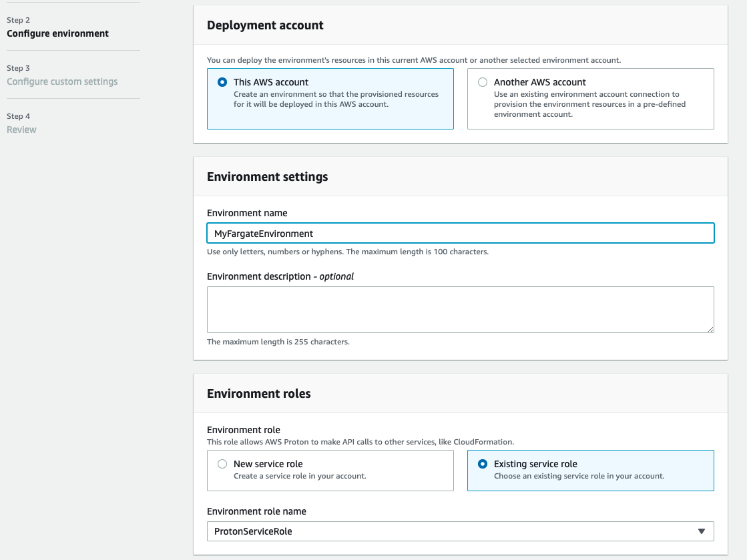Open Step 3 Configure custom settings
The width and height of the screenshot is (747, 560).
pyautogui.click(x=62, y=81)
